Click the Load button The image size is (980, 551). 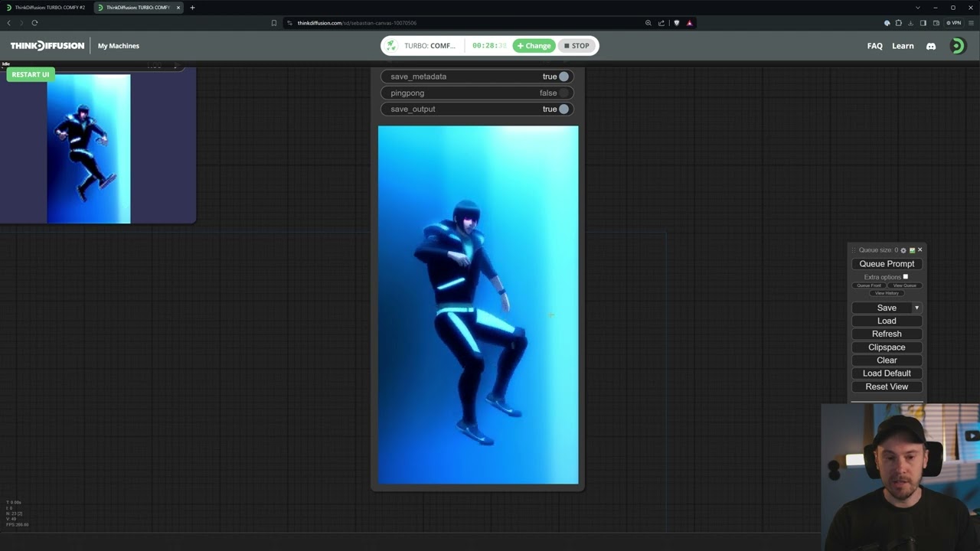[887, 321]
